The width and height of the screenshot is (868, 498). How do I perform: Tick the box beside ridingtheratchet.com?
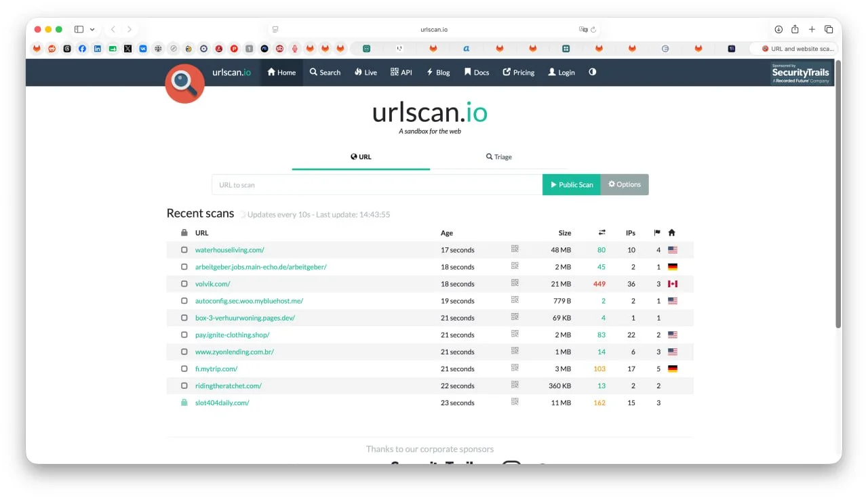click(x=184, y=385)
